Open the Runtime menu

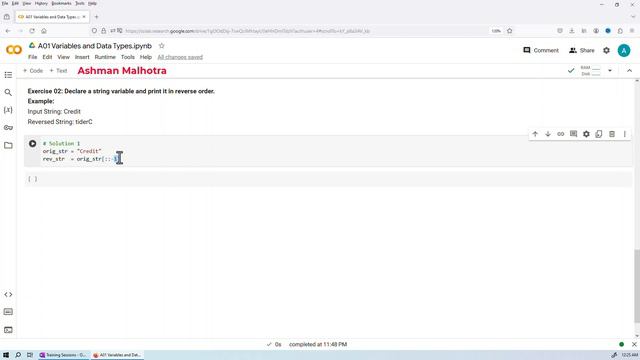[105, 57]
